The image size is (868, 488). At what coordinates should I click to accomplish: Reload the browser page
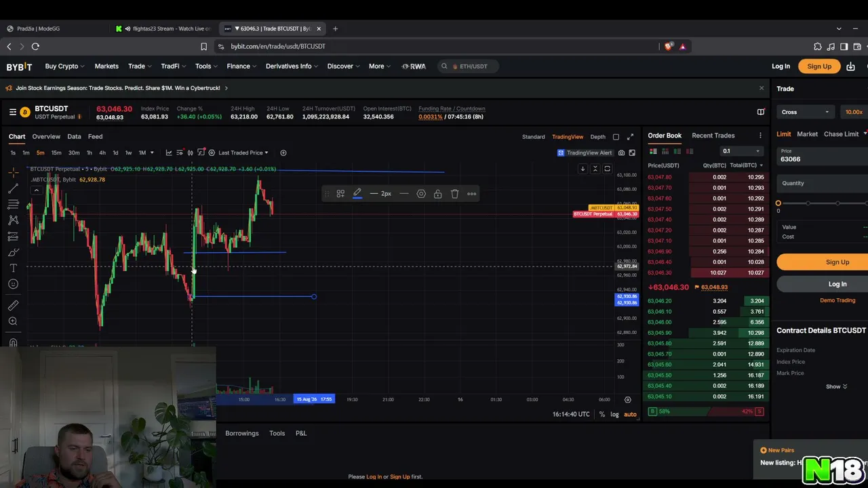[x=35, y=46]
